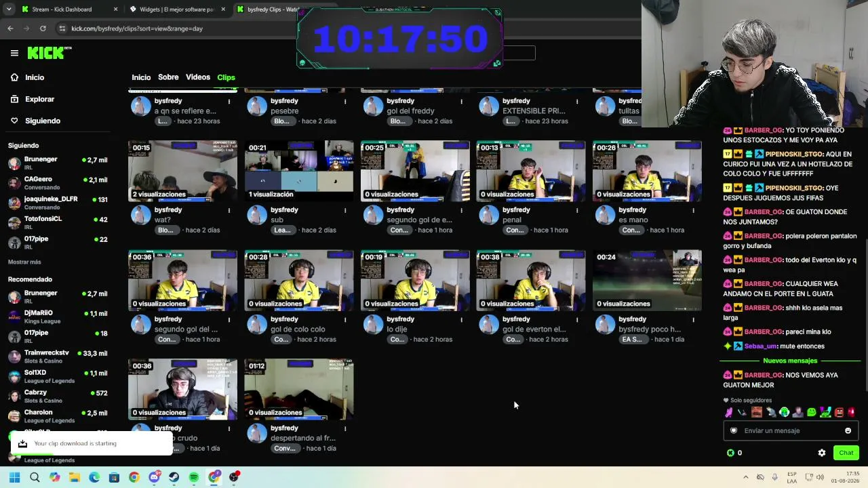Open joaquineke_DLFR channel in sidebar

pyautogui.click(x=58, y=203)
